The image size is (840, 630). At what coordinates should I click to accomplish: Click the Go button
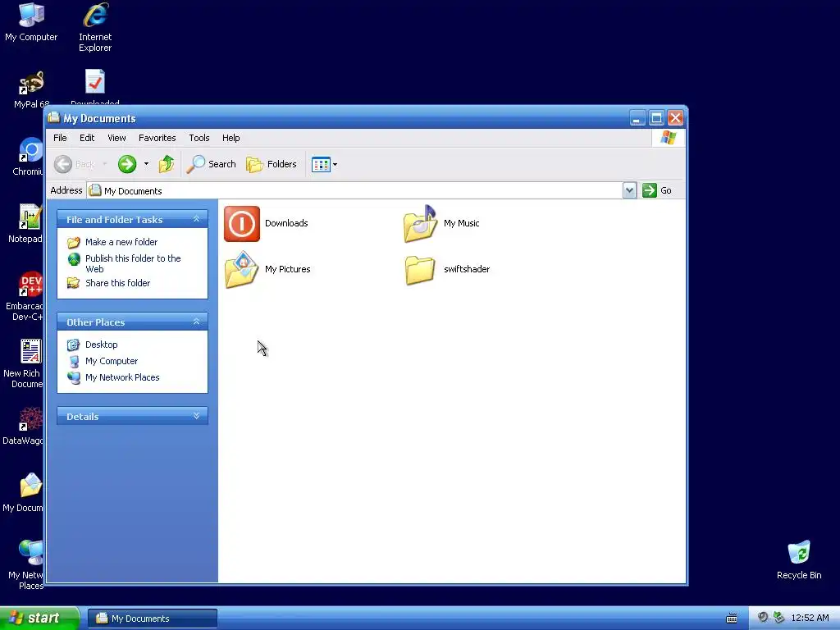coord(657,190)
